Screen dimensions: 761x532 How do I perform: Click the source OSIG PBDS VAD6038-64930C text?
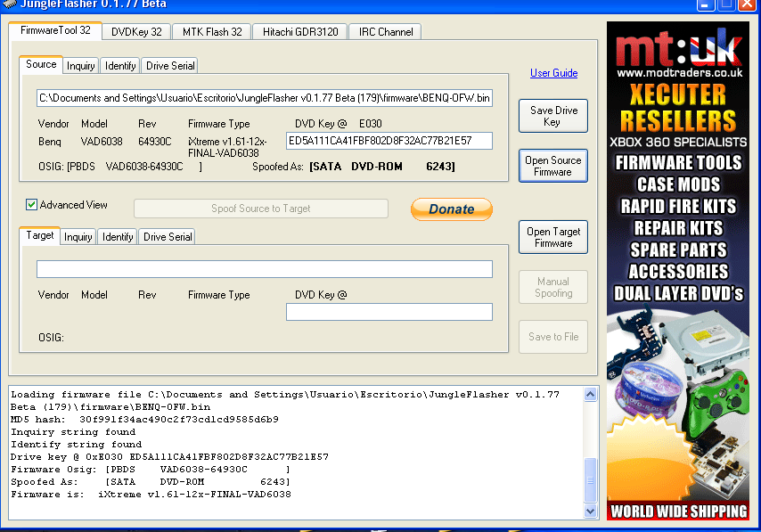click(x=120, y=167)
